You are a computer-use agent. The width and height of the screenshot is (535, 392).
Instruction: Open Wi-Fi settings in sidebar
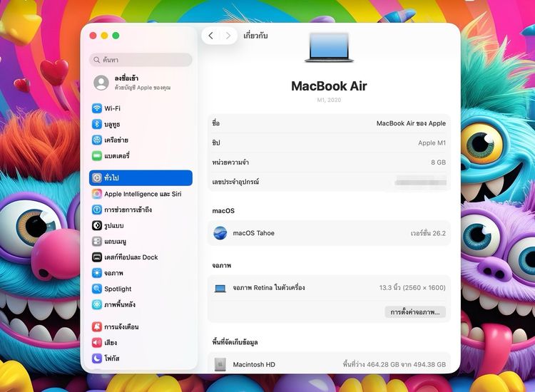click(x=141, y=108)
